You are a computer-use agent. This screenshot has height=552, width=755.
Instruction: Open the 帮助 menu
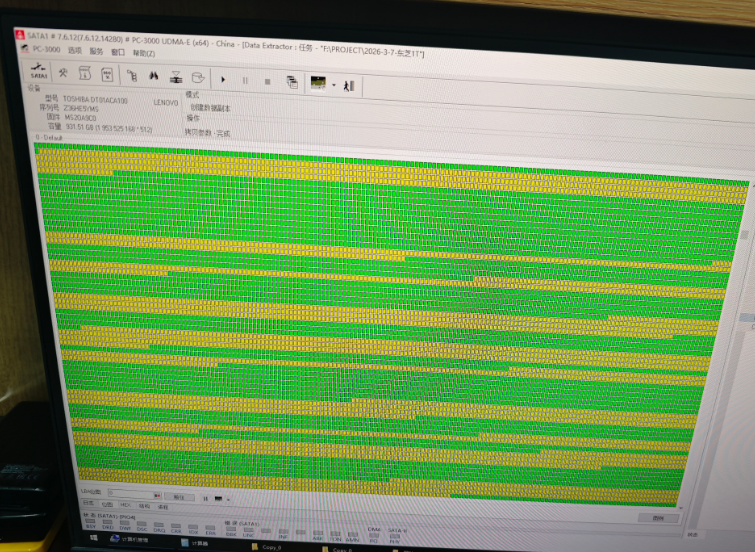(144, 51)
